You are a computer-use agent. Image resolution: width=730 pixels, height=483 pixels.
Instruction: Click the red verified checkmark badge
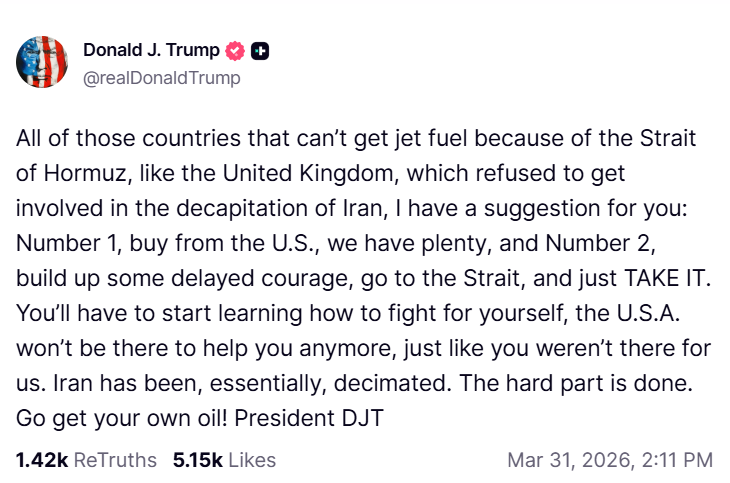(236, 50)
